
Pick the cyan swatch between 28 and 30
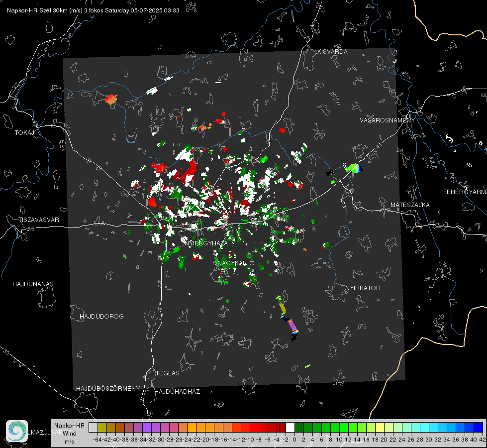[425, 427]
